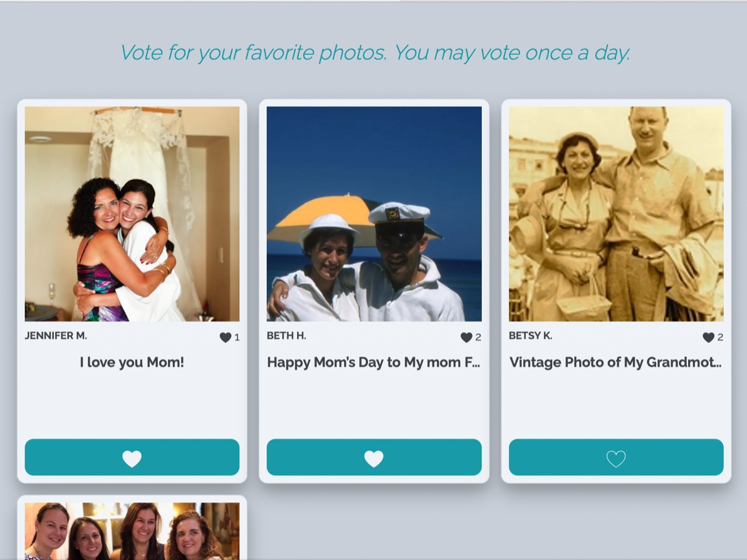Select the BETH H. author name
The width and height of the screenshot is (747, 560).
286,336
